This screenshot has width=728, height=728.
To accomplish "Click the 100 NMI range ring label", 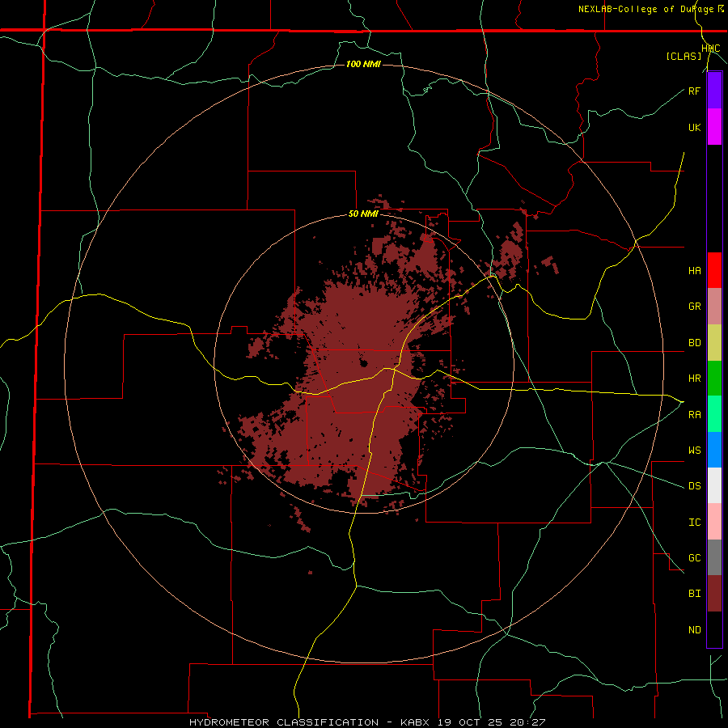I will click(x=363, y=64).
